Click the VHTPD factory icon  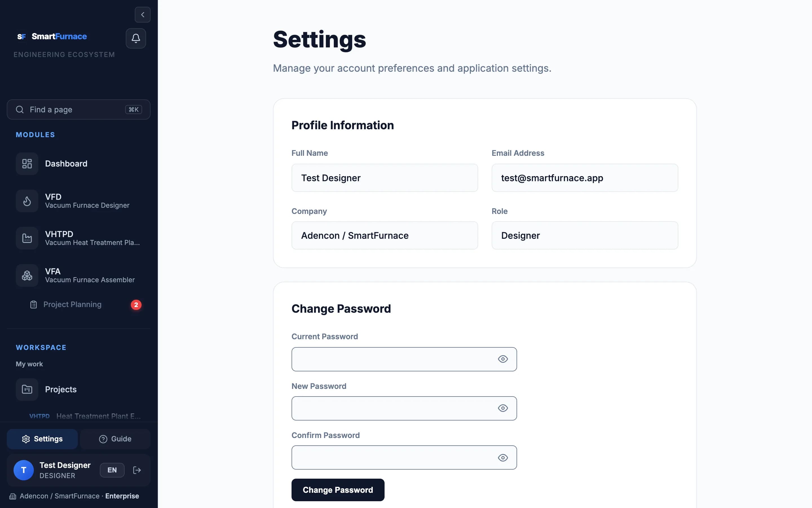27,238
